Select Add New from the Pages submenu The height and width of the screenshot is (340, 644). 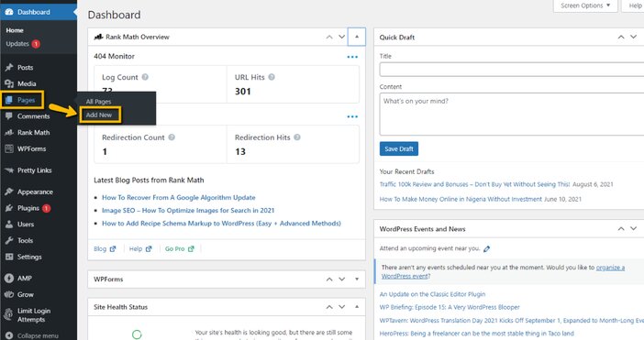coord(99,115)
